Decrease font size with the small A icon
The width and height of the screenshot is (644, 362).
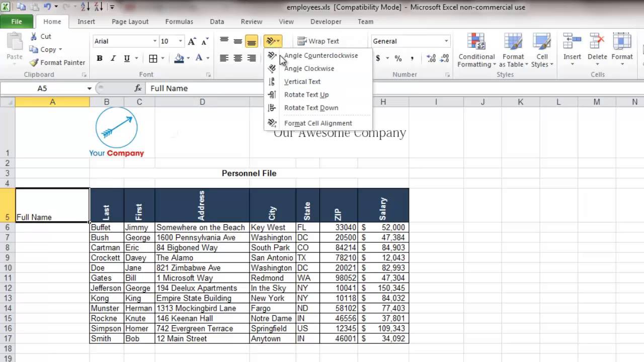[x=204, y=41]
